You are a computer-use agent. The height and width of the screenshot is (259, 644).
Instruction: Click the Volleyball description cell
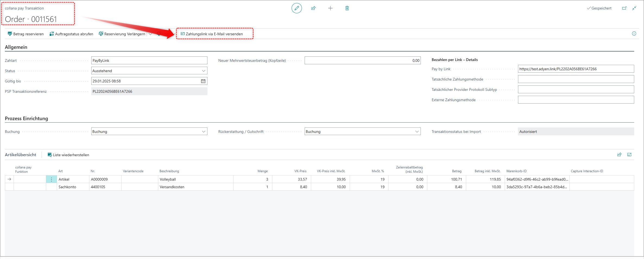pos(195,179)
